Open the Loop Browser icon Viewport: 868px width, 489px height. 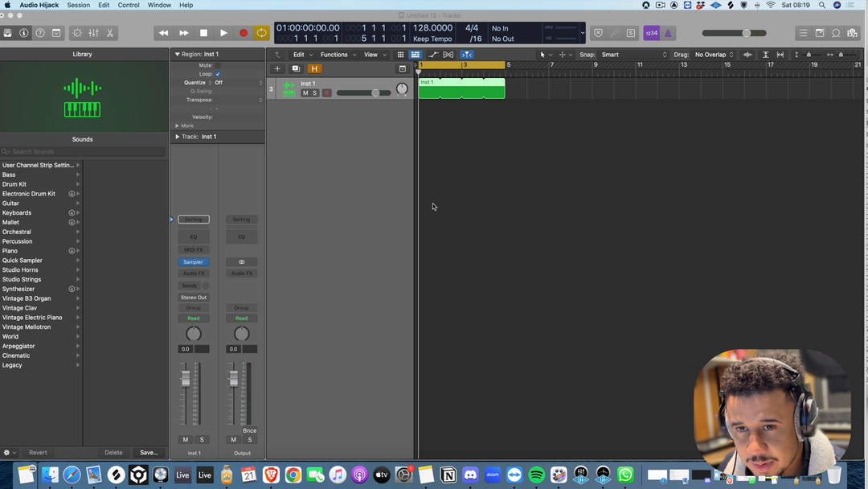[x=836, y=33]
